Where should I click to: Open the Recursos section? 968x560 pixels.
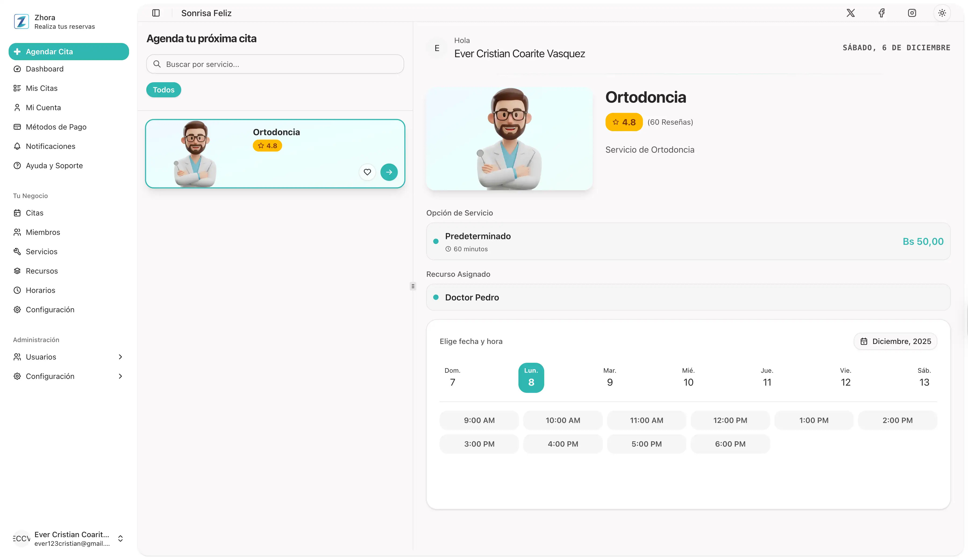41,271
